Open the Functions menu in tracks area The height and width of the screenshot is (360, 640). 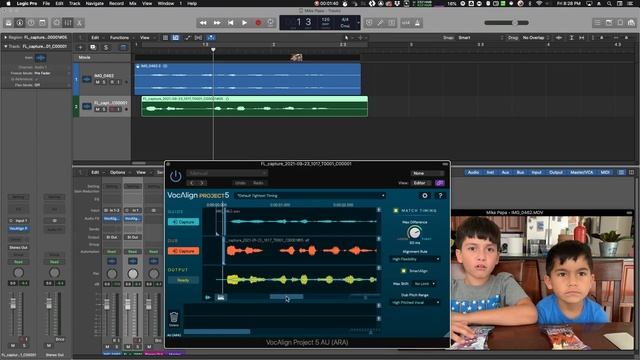119,38
